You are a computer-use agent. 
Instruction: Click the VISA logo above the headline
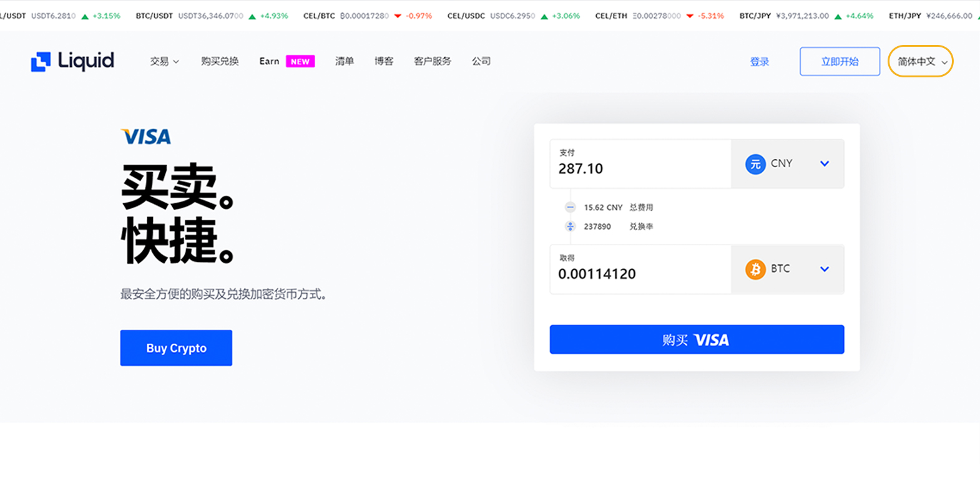146,137
